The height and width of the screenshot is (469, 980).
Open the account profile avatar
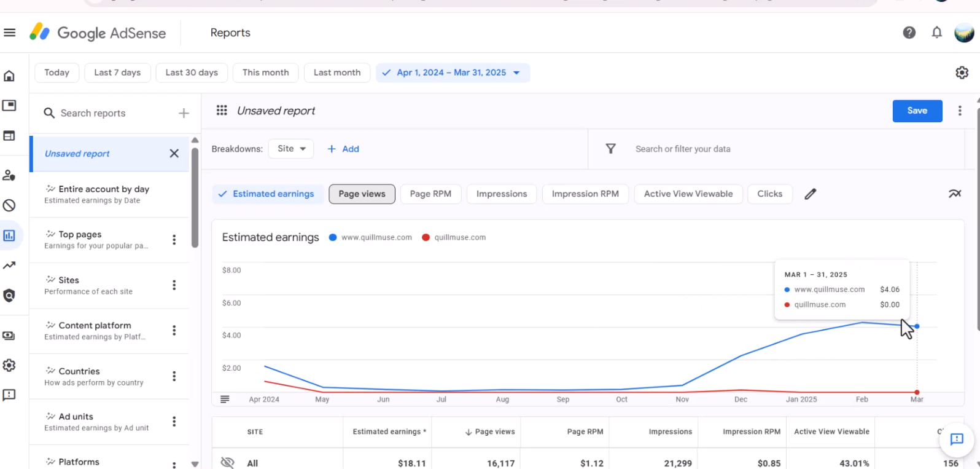pyautogui.click(x=964, y=33)
